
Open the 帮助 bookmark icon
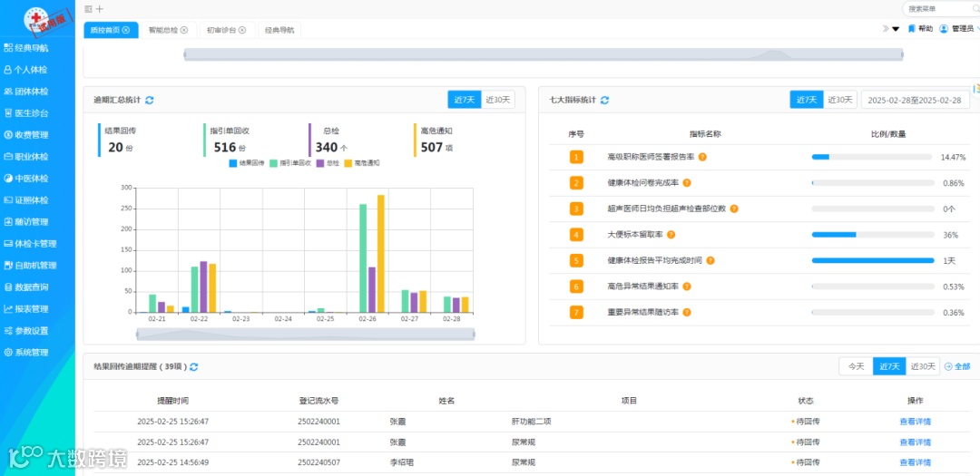[912, 29]
